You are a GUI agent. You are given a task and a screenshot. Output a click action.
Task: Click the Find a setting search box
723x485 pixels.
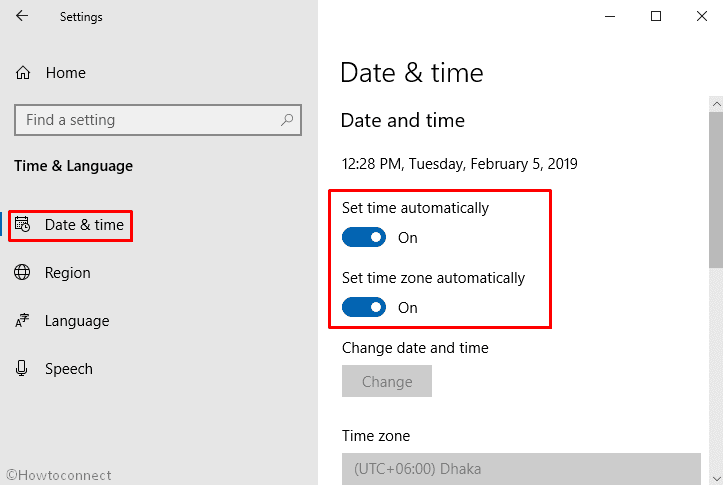pos(158,120)
